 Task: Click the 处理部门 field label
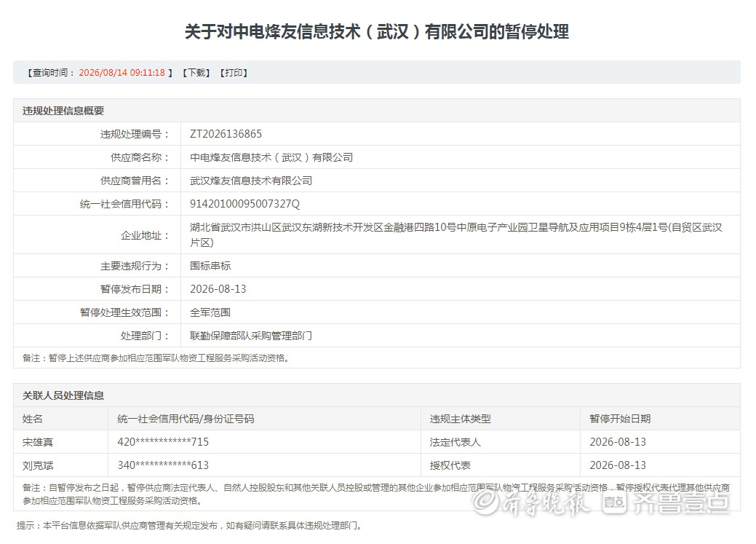click(x=145, y=336)
